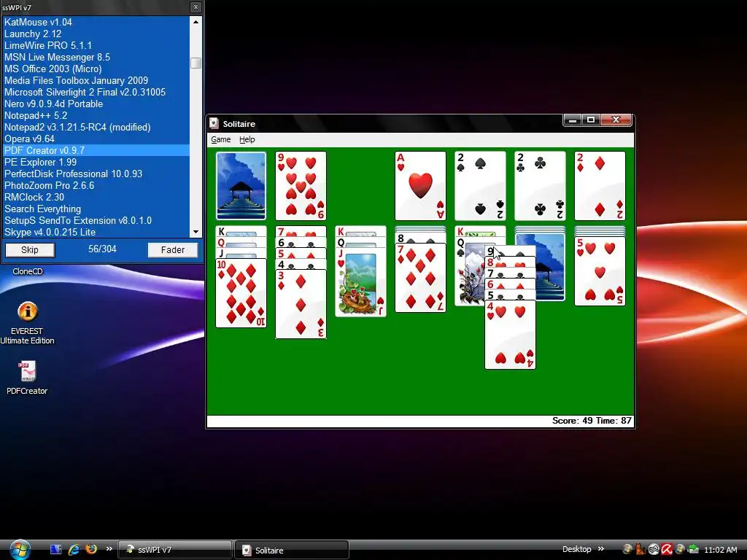The height and width of the screenshot is (560, 747).
Task: Click the 2 of diamonds foundation pile
Action: point(600,186)
